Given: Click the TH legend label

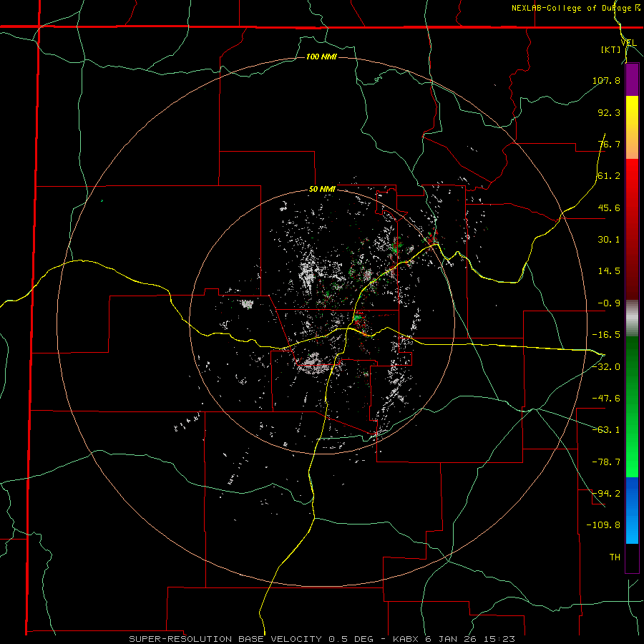Looking at the screenshot, I should 615,557.
